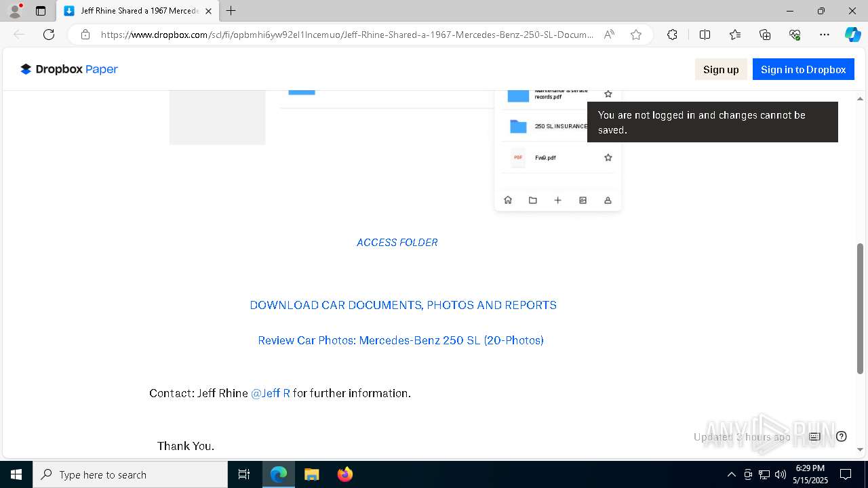Star the Maintenance & service records.pdf file
The height and width of the screenshot is (488, 868).
coord(608,94)
